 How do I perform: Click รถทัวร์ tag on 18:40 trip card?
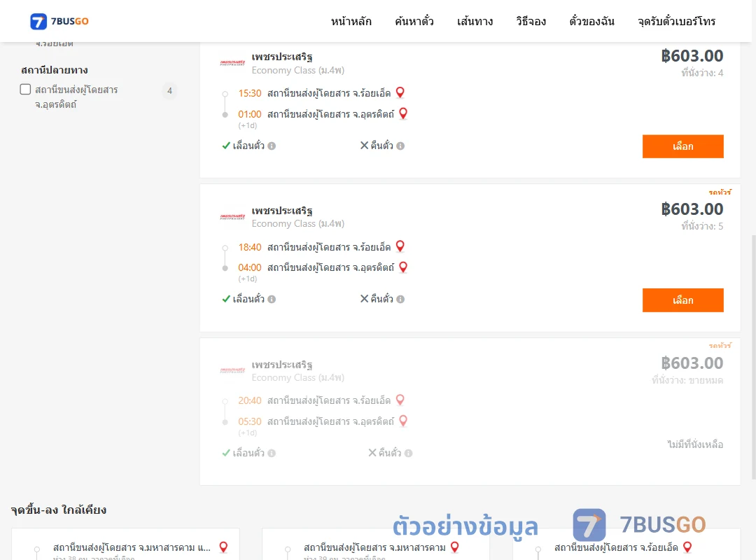tap(720, 192)
